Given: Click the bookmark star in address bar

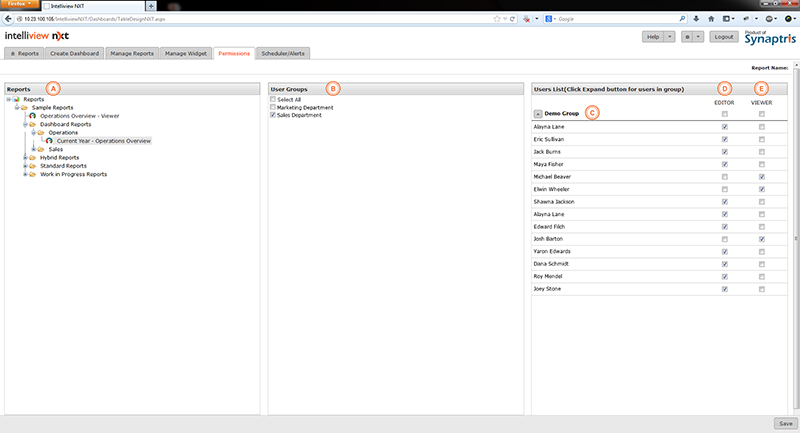Looking at the screenshot, I should pos(497,19).
